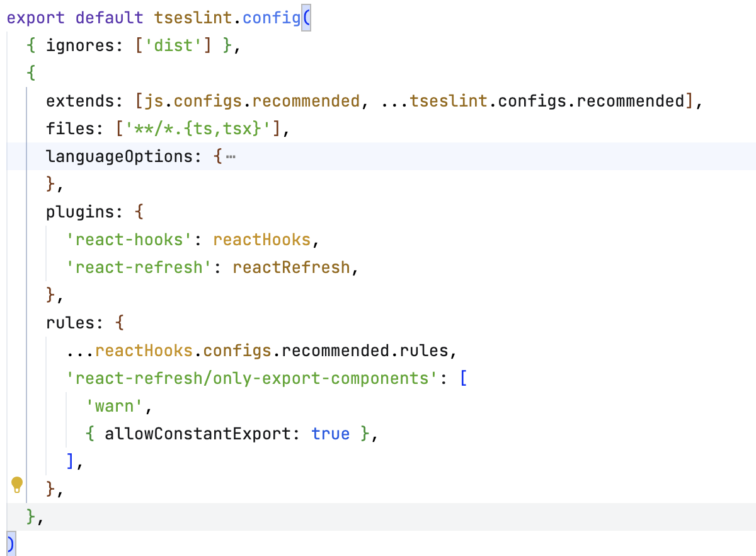Click the 'export' keyword
Screen dimensions: 756x556
(x=37, y=18)
